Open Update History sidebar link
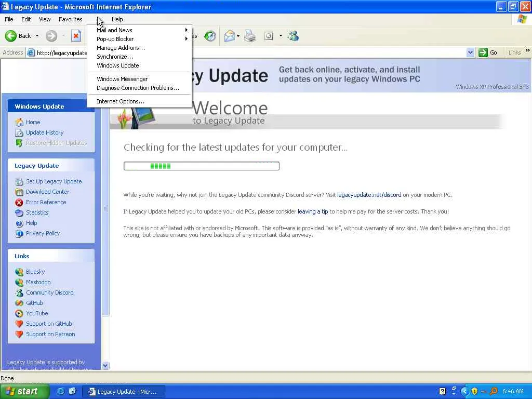Image resolution: width=532 pixels, height=399 pixels. tap(45, 132)
